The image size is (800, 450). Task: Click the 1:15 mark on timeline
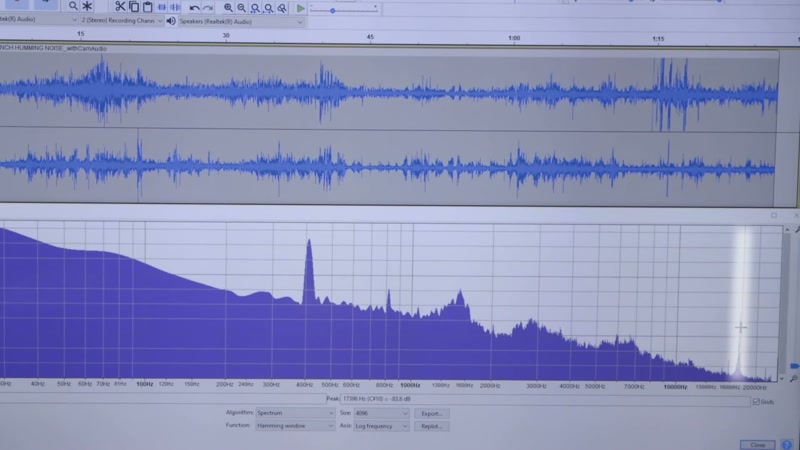click(x=658, y=39)
